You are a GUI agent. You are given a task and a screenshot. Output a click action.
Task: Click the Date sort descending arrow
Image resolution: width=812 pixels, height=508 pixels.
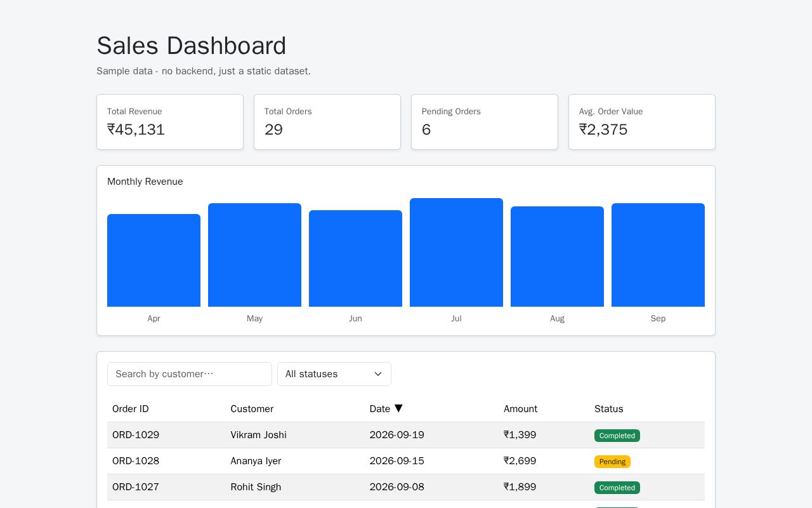point(398,408)
